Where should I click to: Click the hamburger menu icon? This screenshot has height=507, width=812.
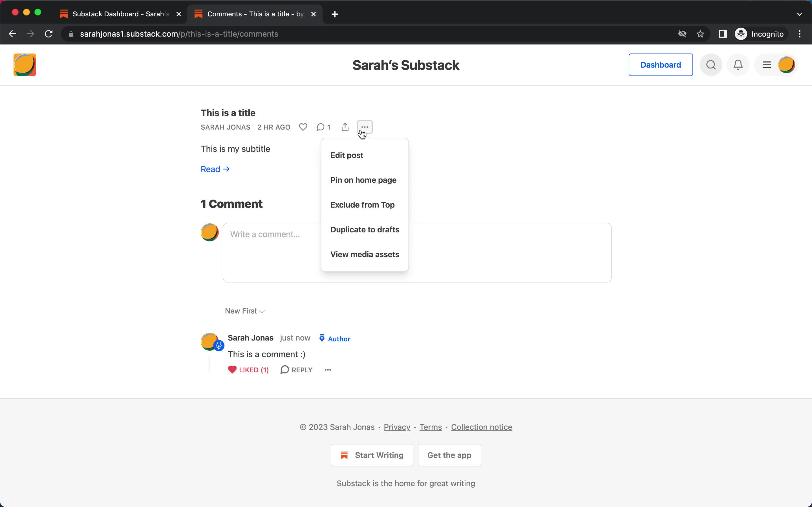(767, 65)
